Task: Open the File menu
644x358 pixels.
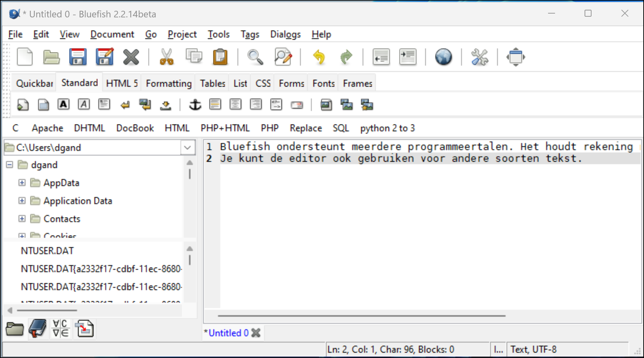Action: coord(15,34)
